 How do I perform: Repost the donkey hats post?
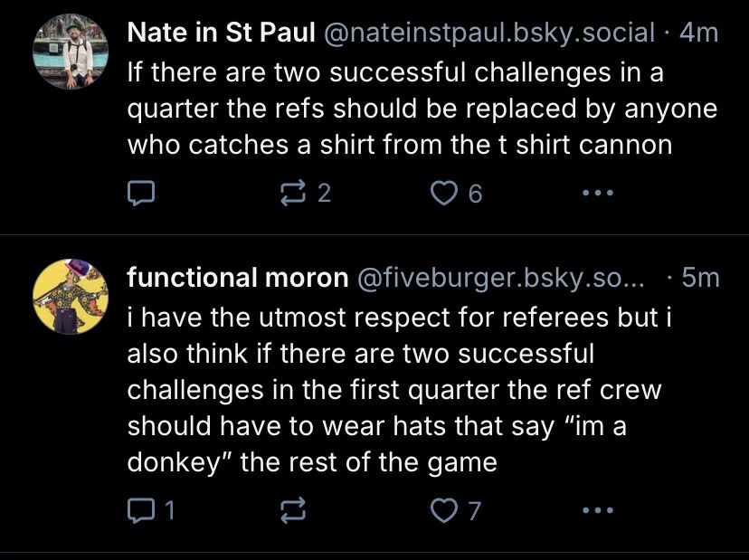(x=292, y=509)
